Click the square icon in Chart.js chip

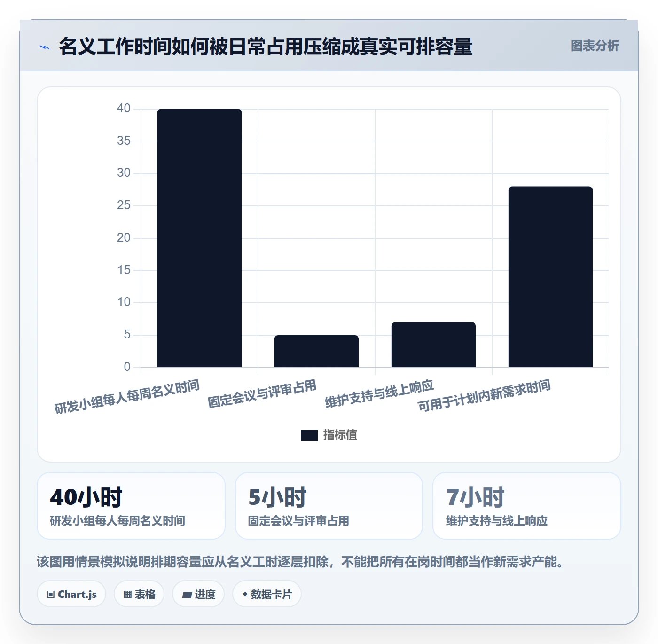click(51, 595)
